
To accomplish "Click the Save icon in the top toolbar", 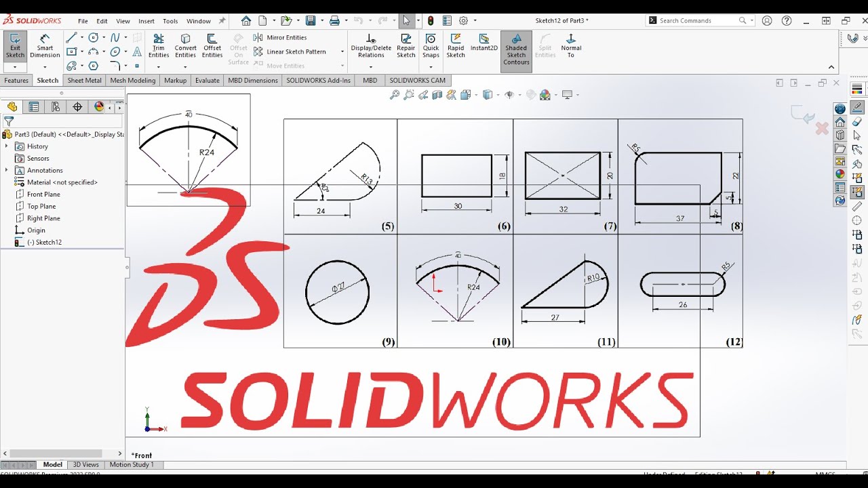I will coord(310,20).
